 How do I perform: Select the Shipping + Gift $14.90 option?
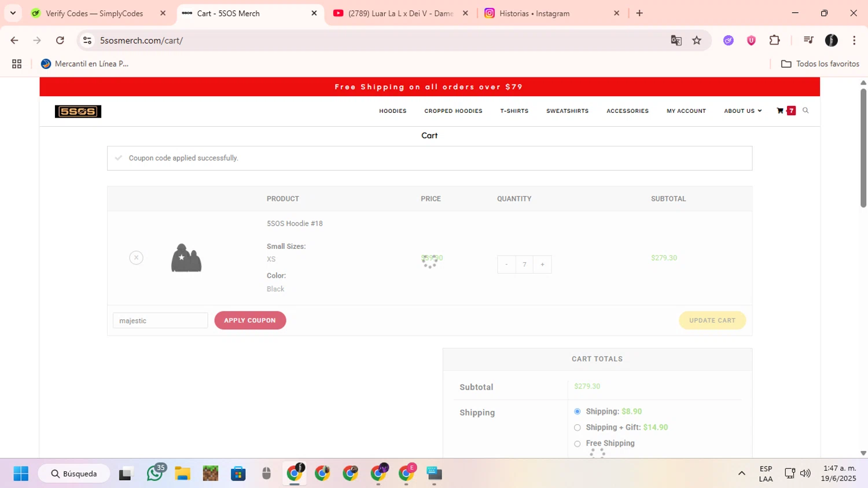[x=577, y=428]
